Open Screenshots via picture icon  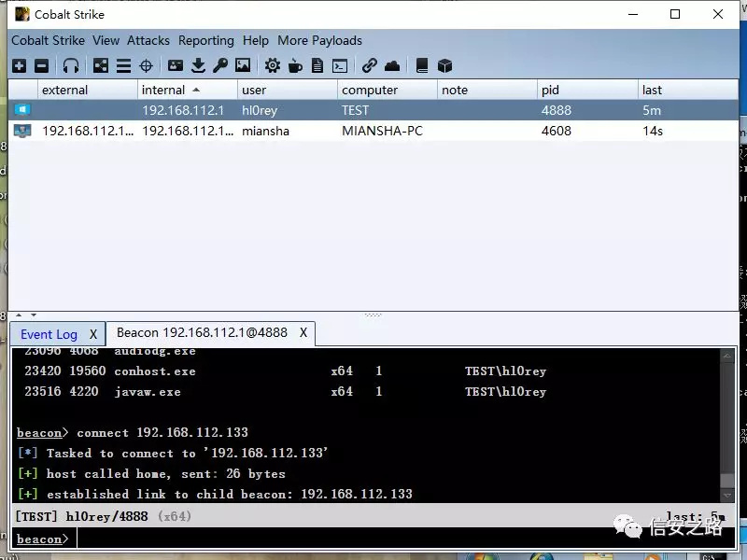(243, 65)
